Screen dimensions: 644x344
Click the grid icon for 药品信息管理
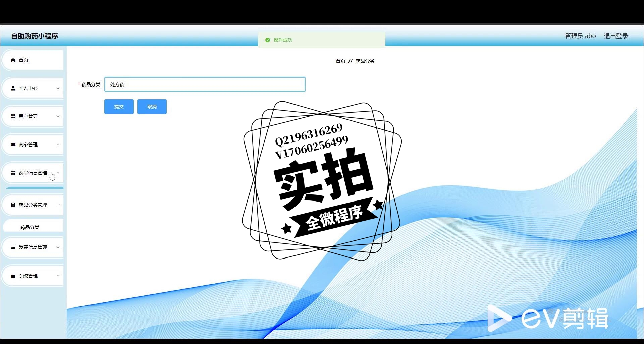(13, 173)
